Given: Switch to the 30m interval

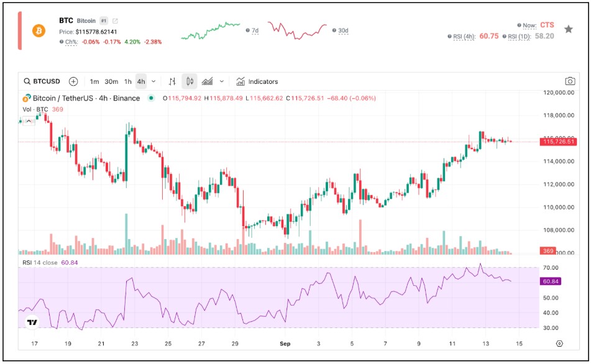Looking at the screenshot, I should point(111,81).
